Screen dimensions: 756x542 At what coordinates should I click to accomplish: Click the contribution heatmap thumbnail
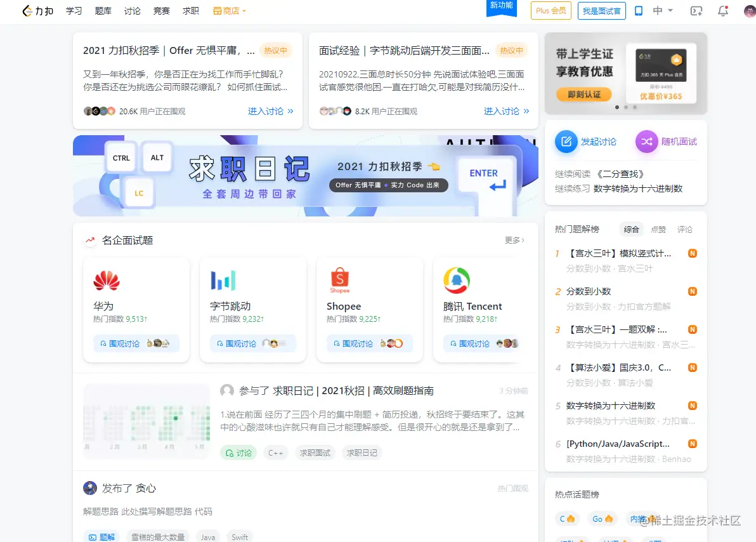(x=147, y=421)
